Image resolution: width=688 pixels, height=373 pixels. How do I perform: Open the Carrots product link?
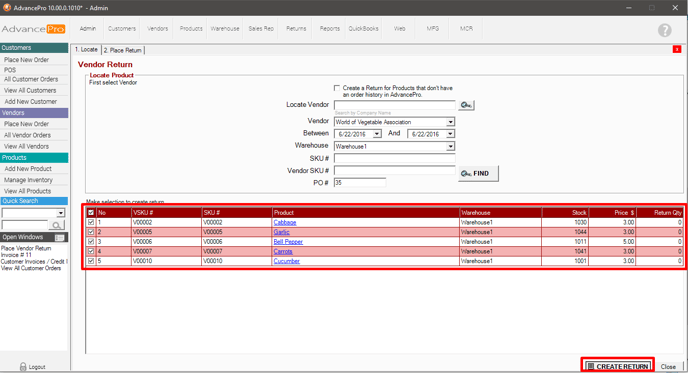[283, 251]
